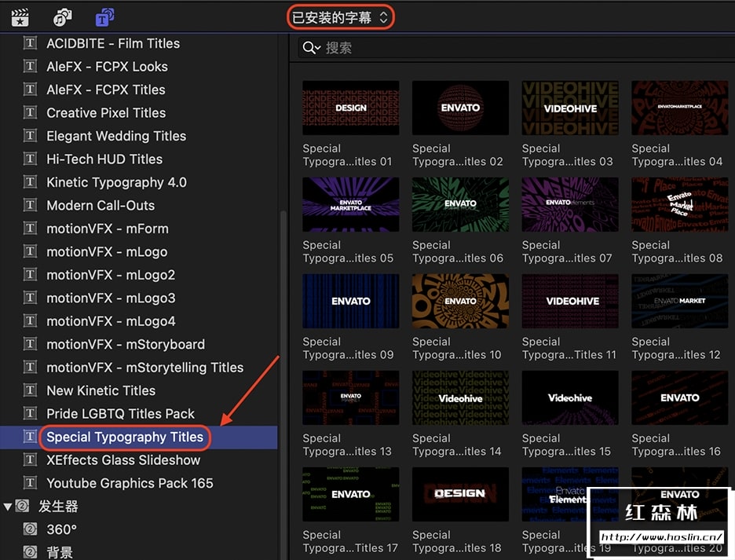Click the Special Typogra...itles 06 caption

tap(458, 251)
